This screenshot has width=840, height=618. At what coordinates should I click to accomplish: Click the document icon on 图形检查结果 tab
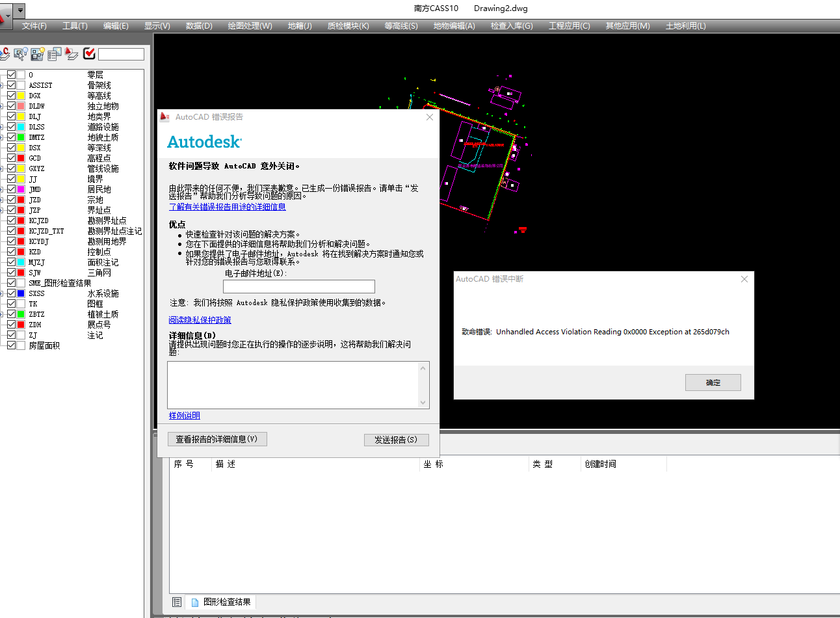click(194, 602)
